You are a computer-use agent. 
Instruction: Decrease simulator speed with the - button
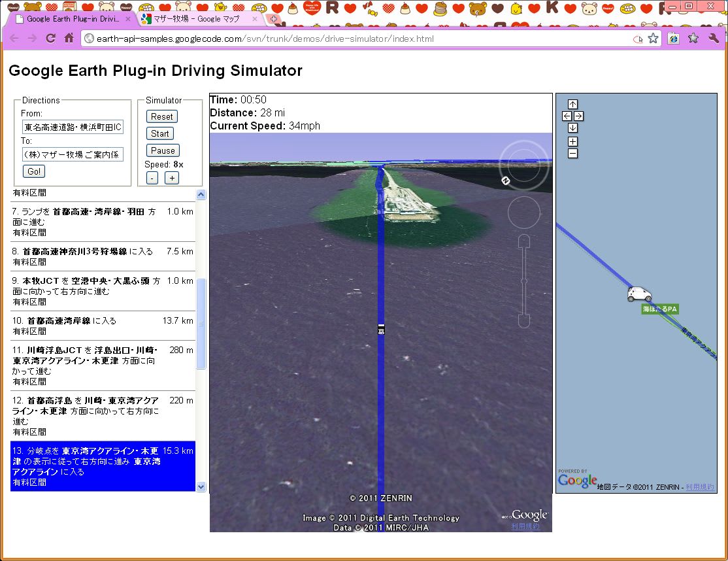pos(152,178)
